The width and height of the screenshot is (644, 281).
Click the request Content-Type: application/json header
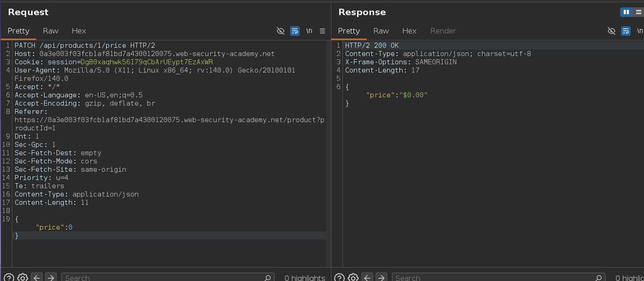click(77, 194)
